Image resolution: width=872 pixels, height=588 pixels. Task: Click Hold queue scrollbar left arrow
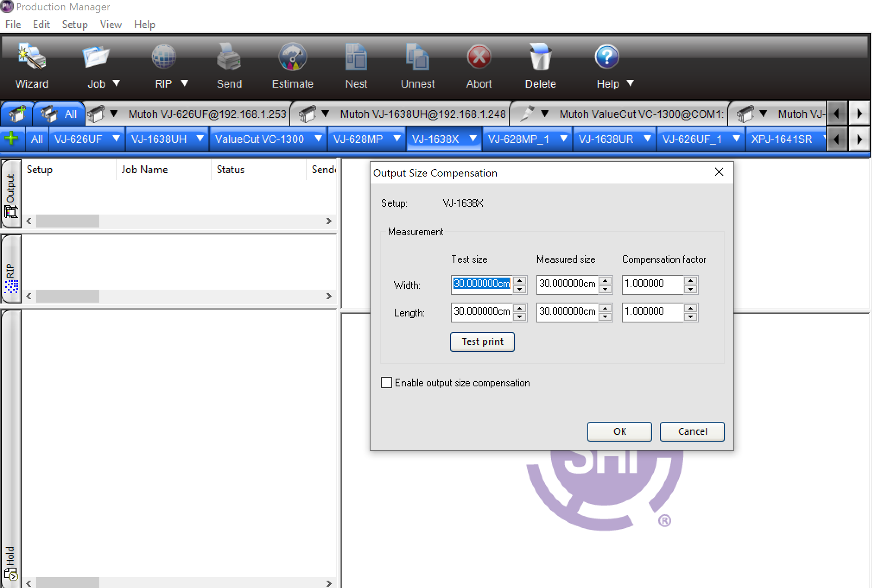[x=29, y=583]
